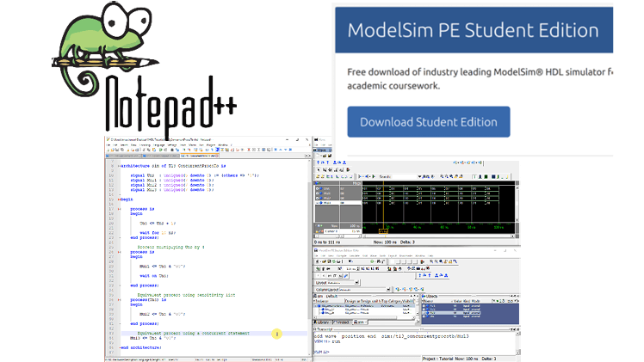This screenshot has width=644, height=362.
Task: Select the highlighted Mul3 signal row in Wave
Action: (338, 203)
